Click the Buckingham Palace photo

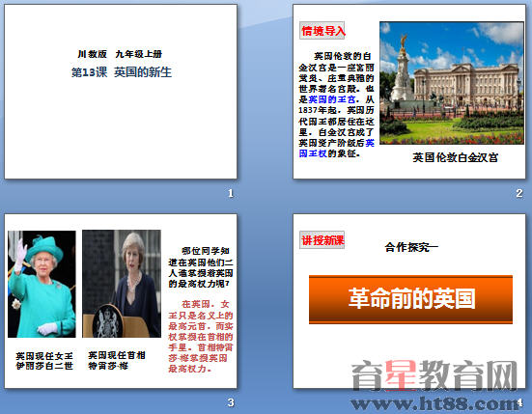coord(452,83)
